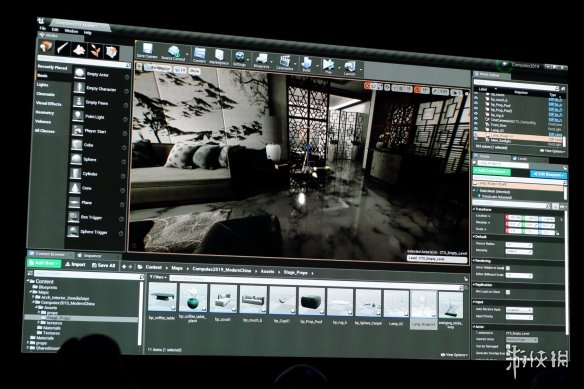584x389 pixels.
Task: Open the Source Control toolbar icon
Action: pos(174,53)
